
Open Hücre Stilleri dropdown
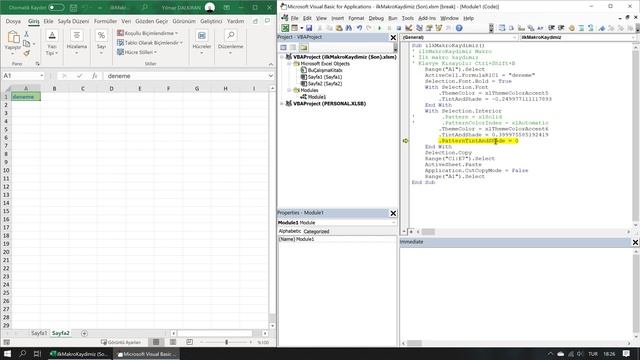pos(137,52)
